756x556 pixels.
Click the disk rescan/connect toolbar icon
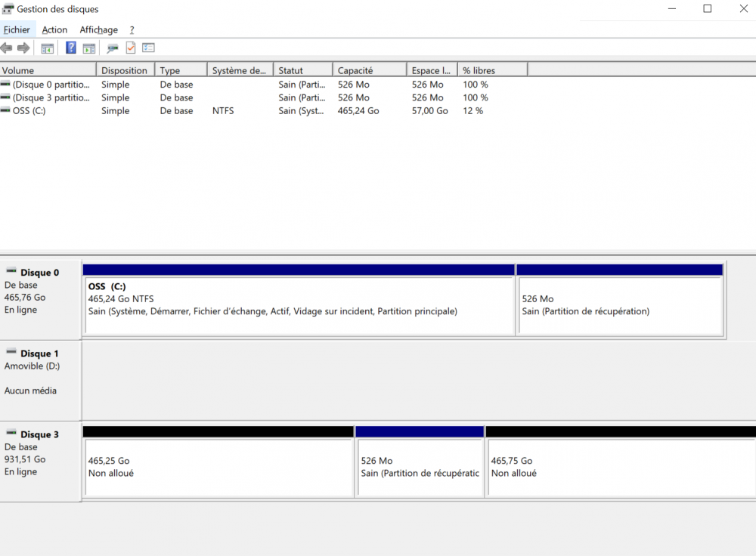pyautogui.click(x=113, y=48)
